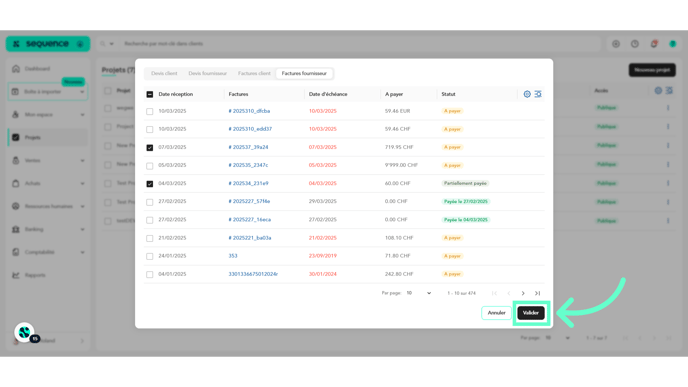
Task: Expand Boîte à importer in the sidebar
Action: (47, 92)
